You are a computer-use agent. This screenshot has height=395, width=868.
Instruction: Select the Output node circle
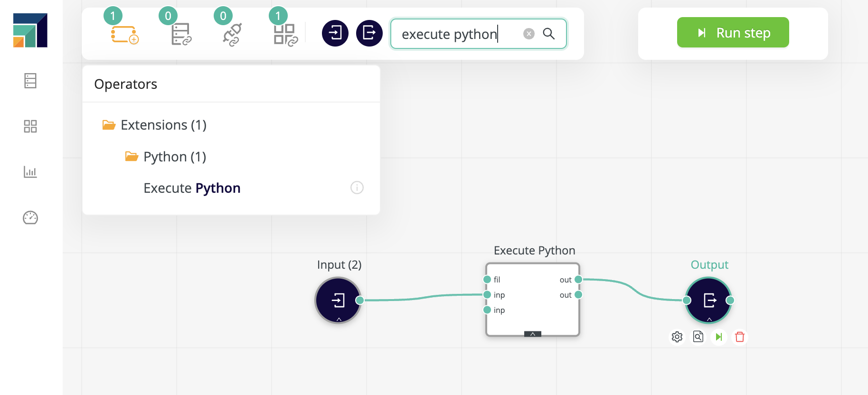point(708,300)
